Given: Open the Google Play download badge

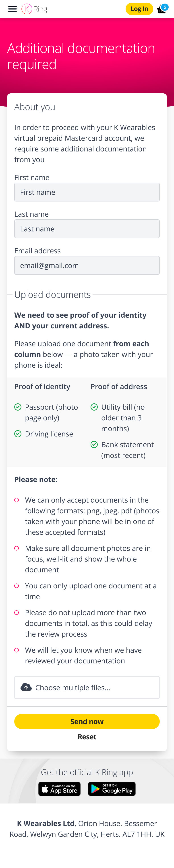Looking at the screenshot, I should (112, 789).
